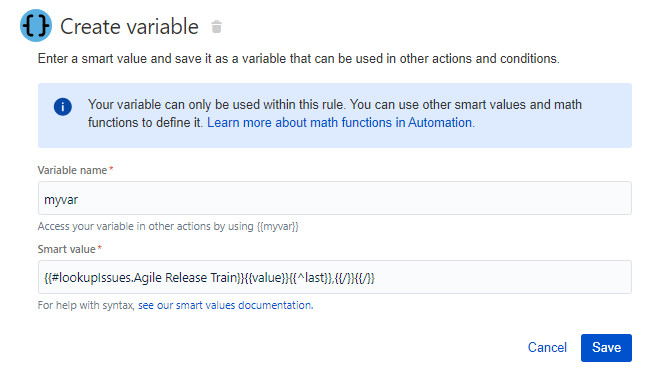672x380 pixels.
Task: Click the Create variable heading
Action: coord(129,27)
